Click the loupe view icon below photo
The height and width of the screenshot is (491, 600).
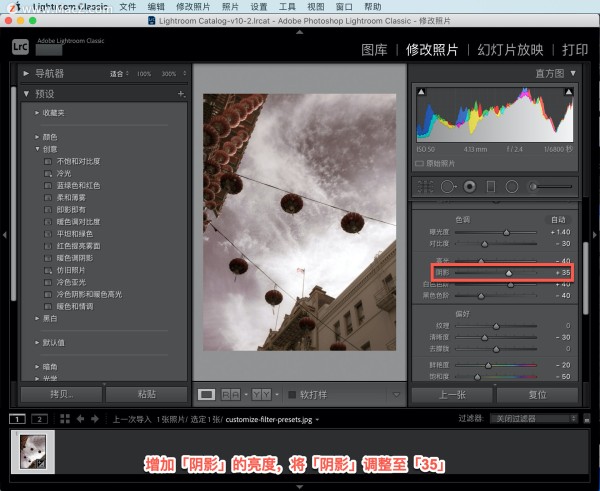207,394
